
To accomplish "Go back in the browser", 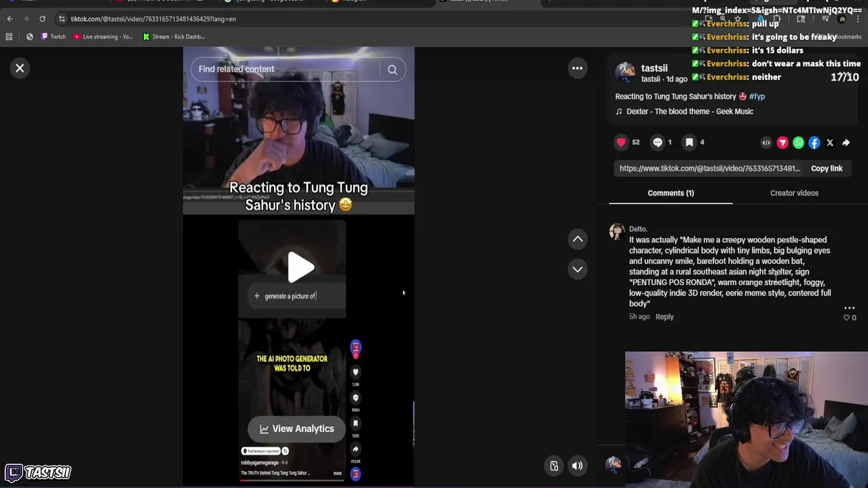I will pyautogui.click(x=10, y=19).
